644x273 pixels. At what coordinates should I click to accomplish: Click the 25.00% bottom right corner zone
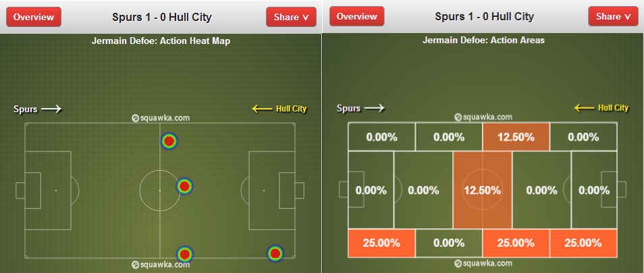pyautogui.click(x=583, y=243)
